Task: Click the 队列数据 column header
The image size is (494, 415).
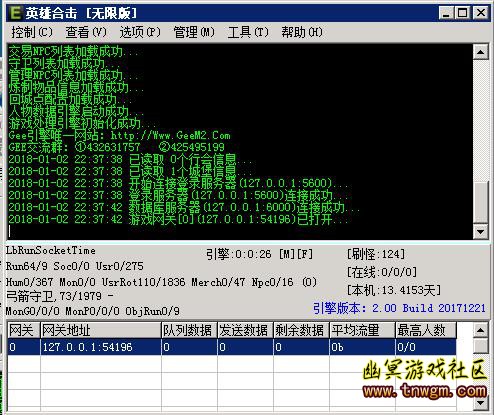Action: point(189,330)
